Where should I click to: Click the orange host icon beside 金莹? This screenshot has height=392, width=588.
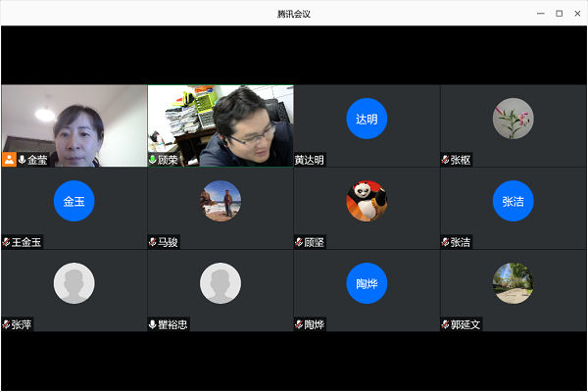pos(9,159)
